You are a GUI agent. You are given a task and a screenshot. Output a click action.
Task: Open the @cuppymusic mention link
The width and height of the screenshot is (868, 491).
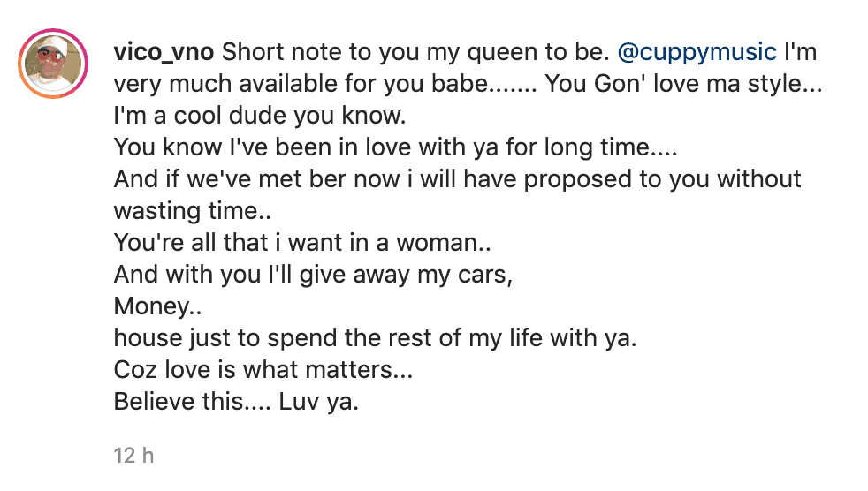(x=697, y=52)
